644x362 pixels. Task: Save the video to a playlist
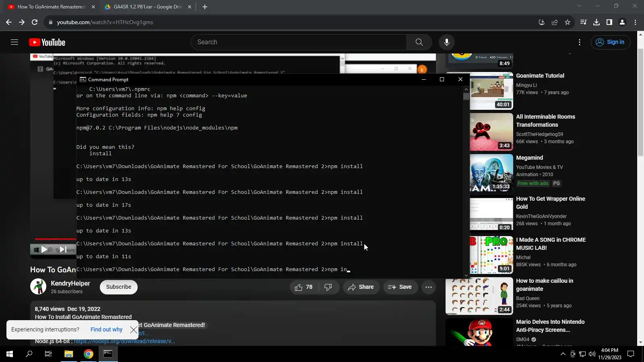click(400, 287)
